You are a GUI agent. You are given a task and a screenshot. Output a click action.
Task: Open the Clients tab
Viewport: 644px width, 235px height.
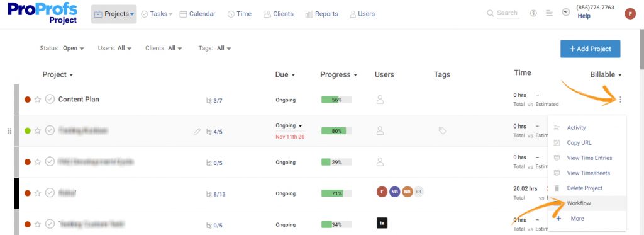pos(279,14)
